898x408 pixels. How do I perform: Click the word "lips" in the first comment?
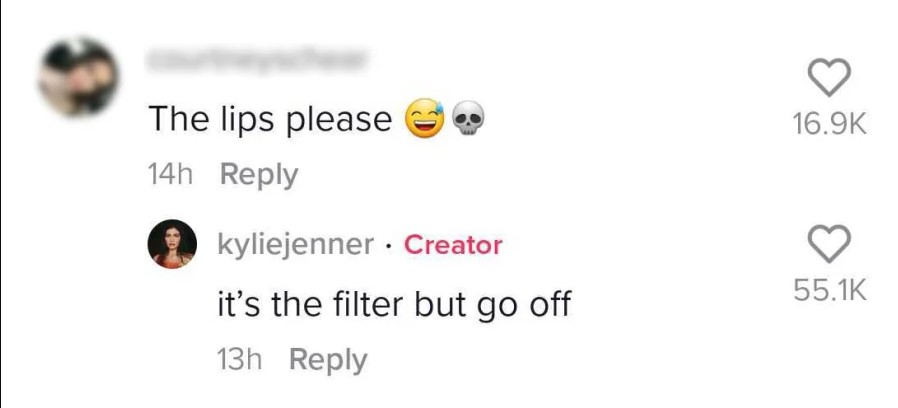pos(240,120)
